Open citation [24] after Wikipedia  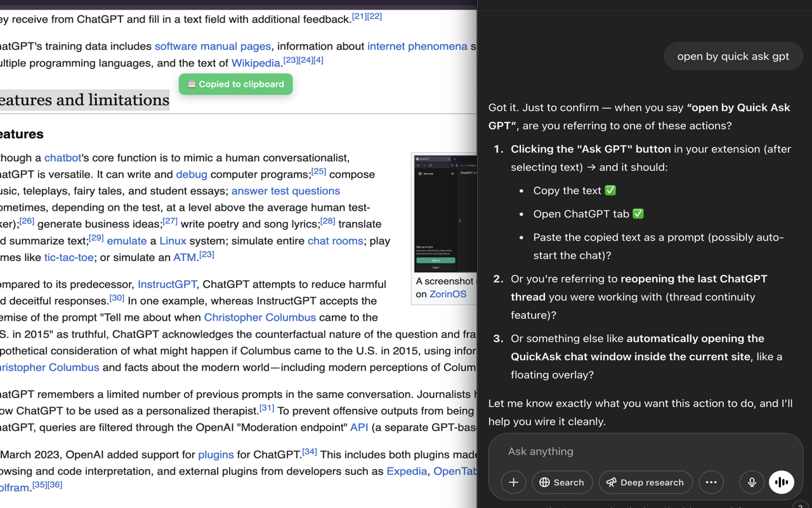(306, 60)
